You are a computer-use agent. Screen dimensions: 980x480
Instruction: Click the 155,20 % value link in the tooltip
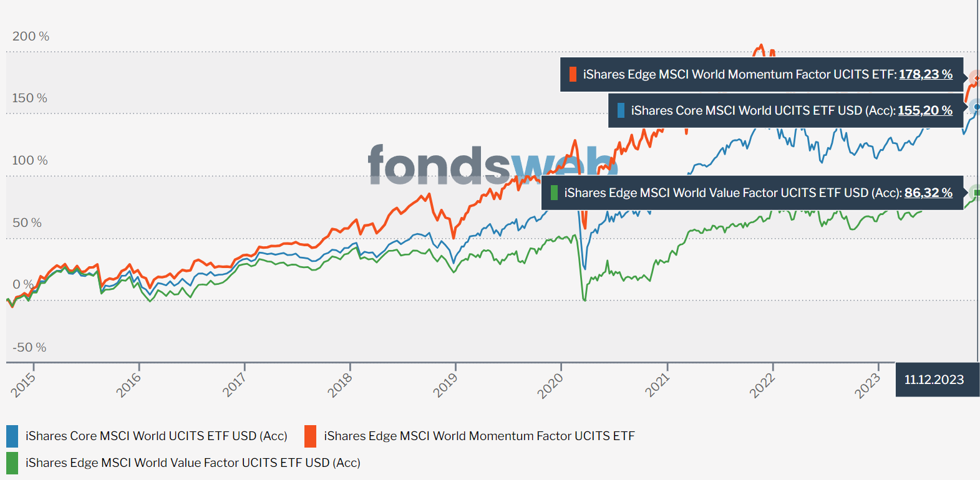point(924,111)
